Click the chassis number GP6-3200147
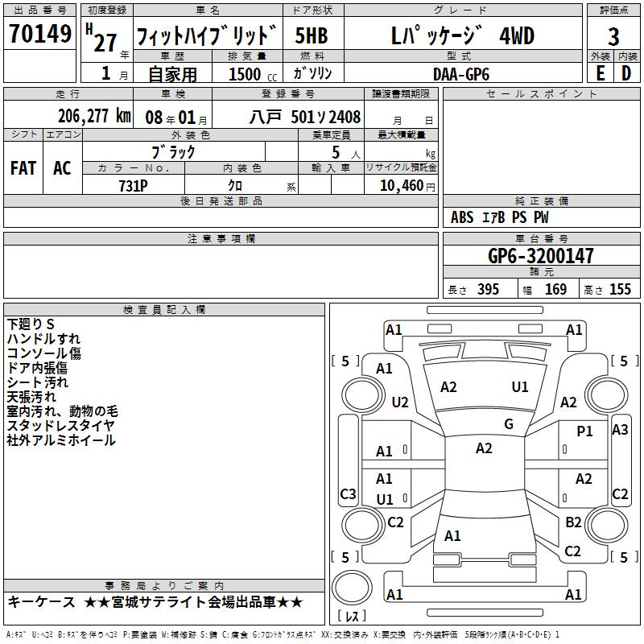This screenshot has height=644, width=644. tap(541, 256)
